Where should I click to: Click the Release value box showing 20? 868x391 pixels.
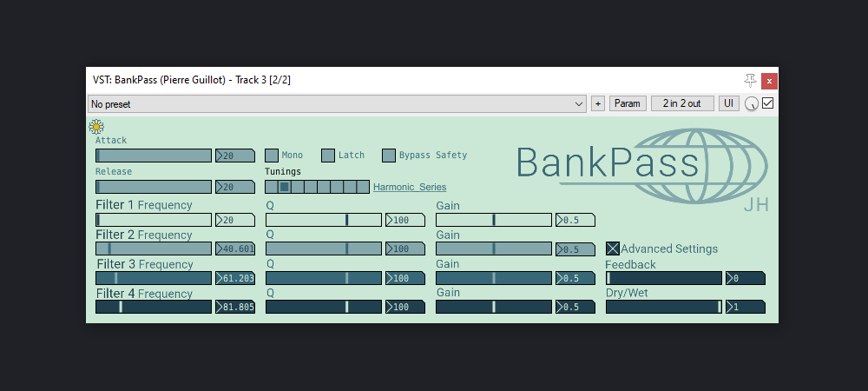pyautogui.click(x=235, y=187)
